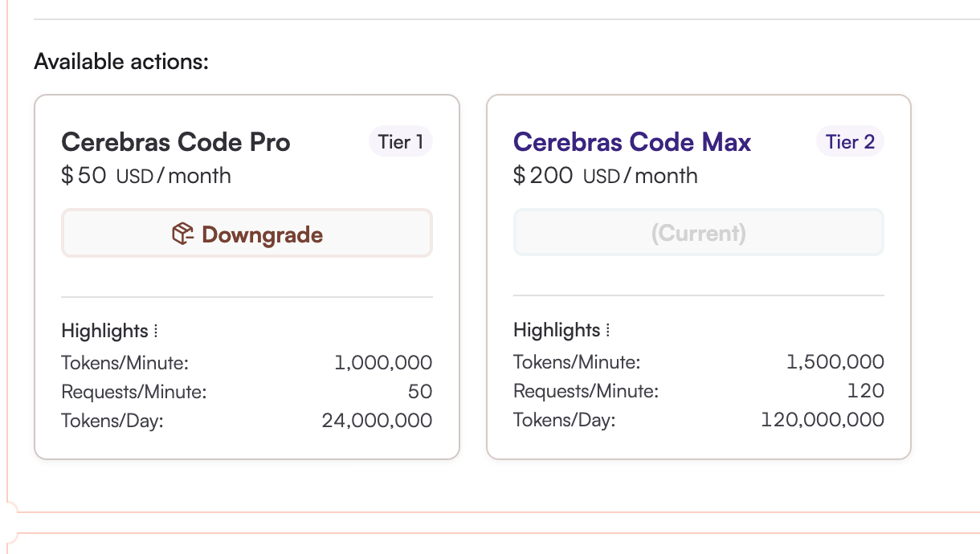
Task: Click the $50 USD/month price
Action: tap(146, 176)
